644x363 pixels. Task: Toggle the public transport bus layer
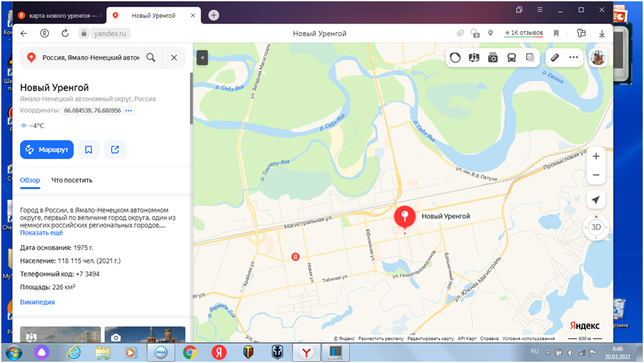(x=512, y=57)
